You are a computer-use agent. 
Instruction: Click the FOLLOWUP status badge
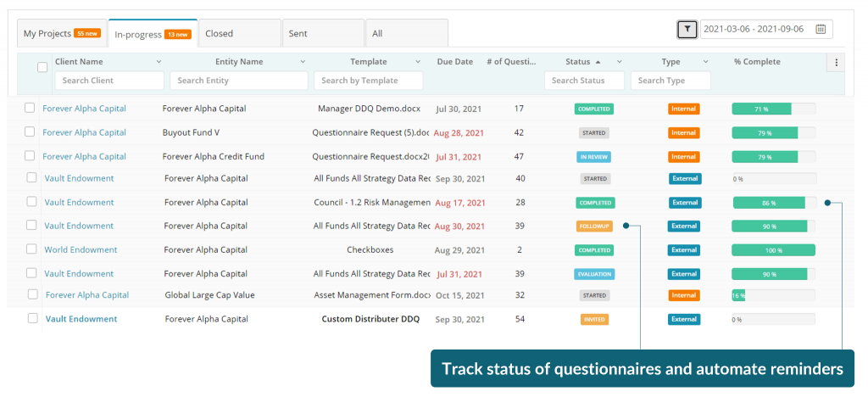click(593, 227)
